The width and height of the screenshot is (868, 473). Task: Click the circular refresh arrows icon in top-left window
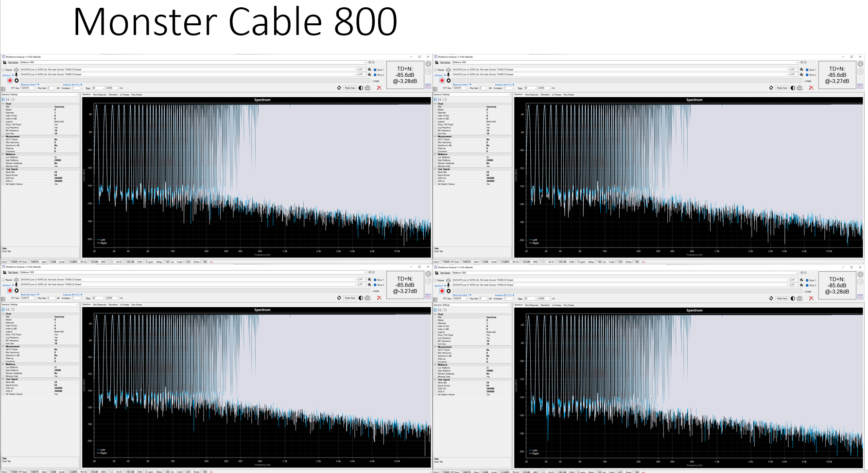(339, 88)
